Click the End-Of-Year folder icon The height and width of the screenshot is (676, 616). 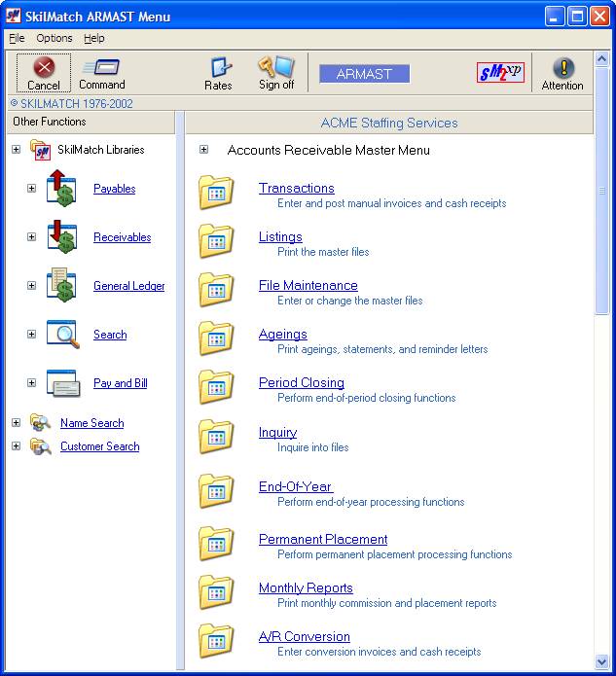[216, 491]
